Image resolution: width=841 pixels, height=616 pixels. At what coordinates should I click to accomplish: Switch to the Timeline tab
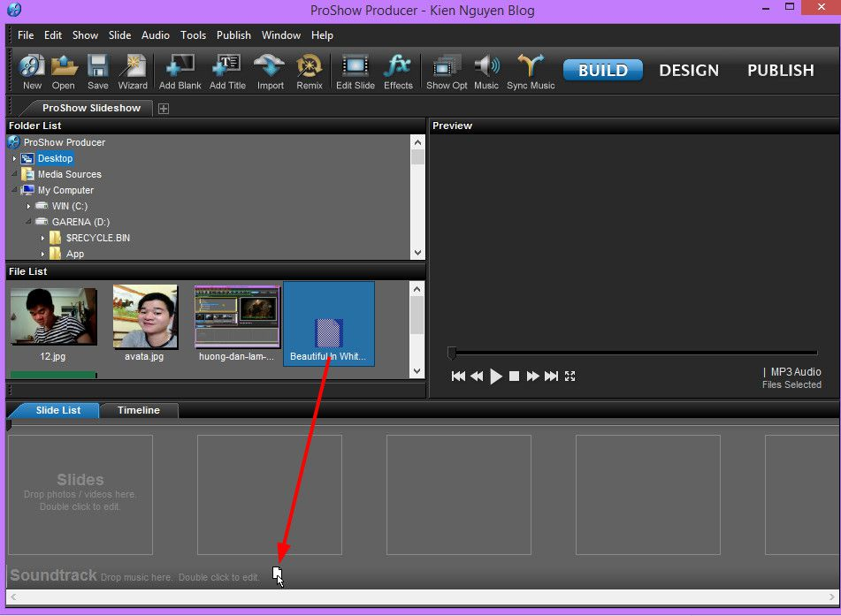tap(138, 410)
